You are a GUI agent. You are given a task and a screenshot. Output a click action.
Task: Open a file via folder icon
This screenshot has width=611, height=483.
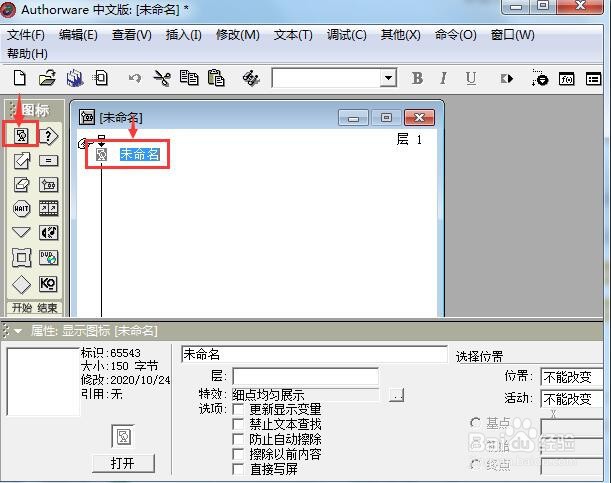tap(47, 78)
